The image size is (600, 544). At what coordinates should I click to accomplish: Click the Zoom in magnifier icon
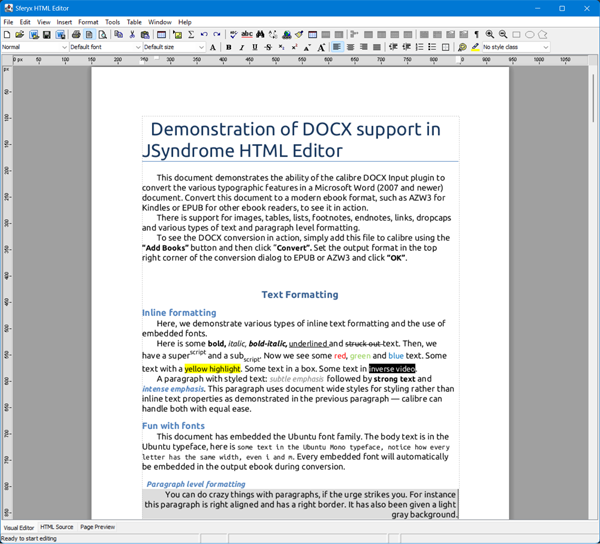pos(489,35)
